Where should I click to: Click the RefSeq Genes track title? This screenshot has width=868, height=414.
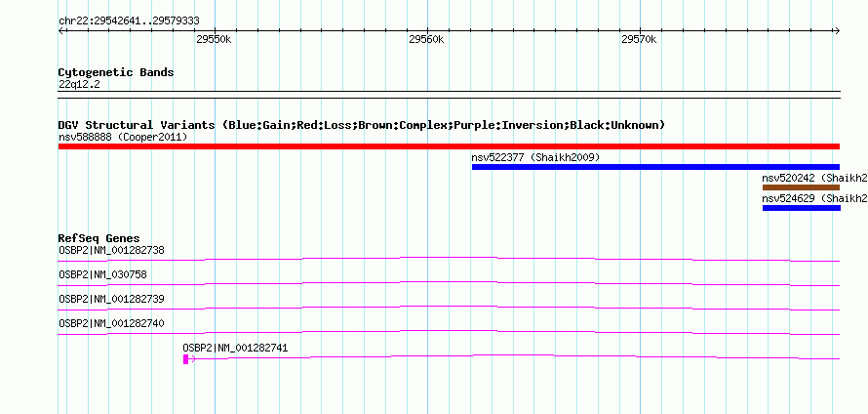click(x=99, y=239)
